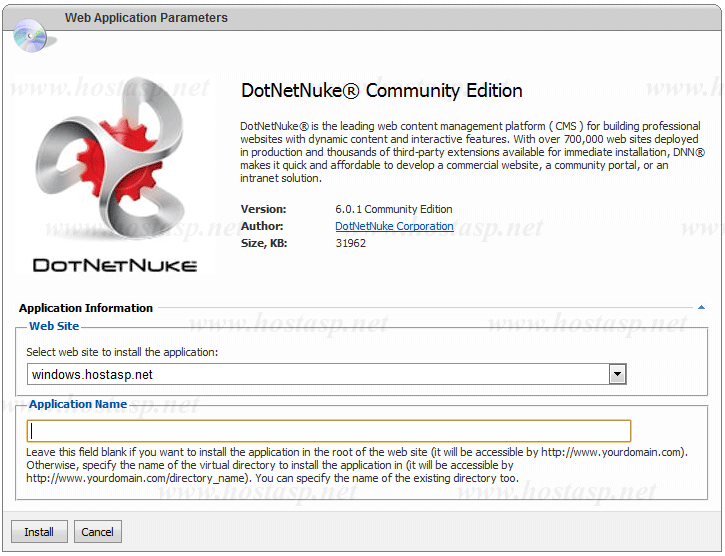The width and height of the screenshot is (725, 556).
Task: Click the Web Application Parameters title
Action: click(x=146, y=18)
